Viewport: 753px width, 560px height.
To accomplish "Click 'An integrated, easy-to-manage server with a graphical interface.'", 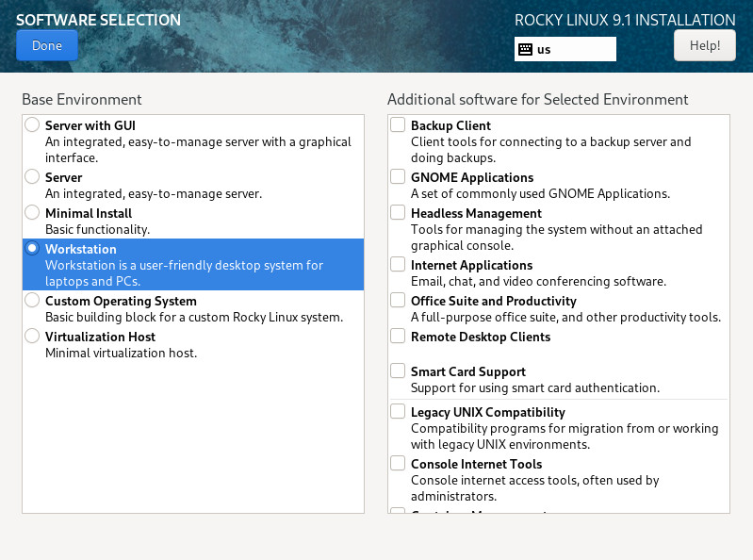I will [198, 150].
